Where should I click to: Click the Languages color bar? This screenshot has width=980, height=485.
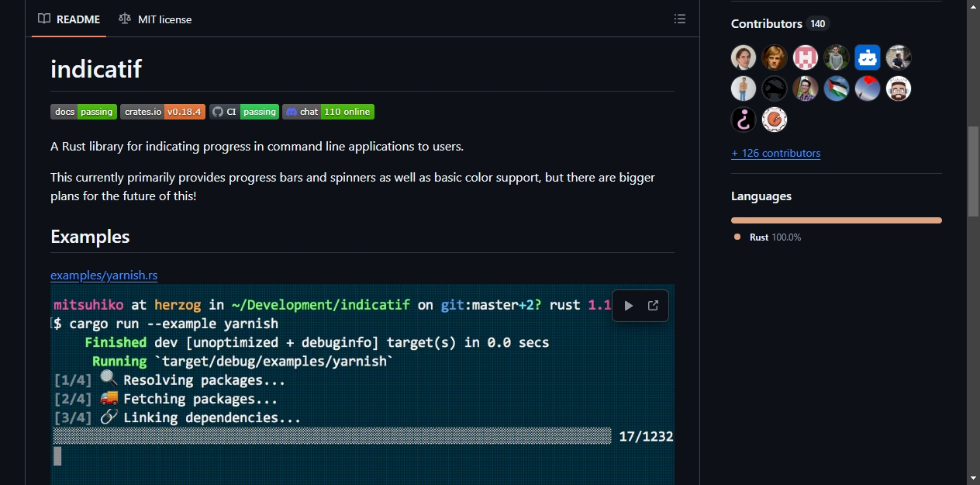837,220
